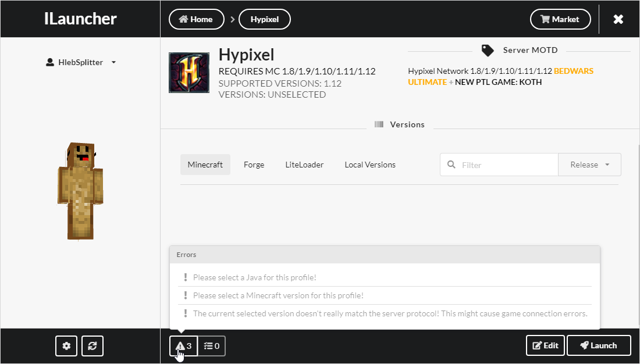The image size is (640, 364).
Task: Refresh the profile using the sync icon
Action: 92,345
